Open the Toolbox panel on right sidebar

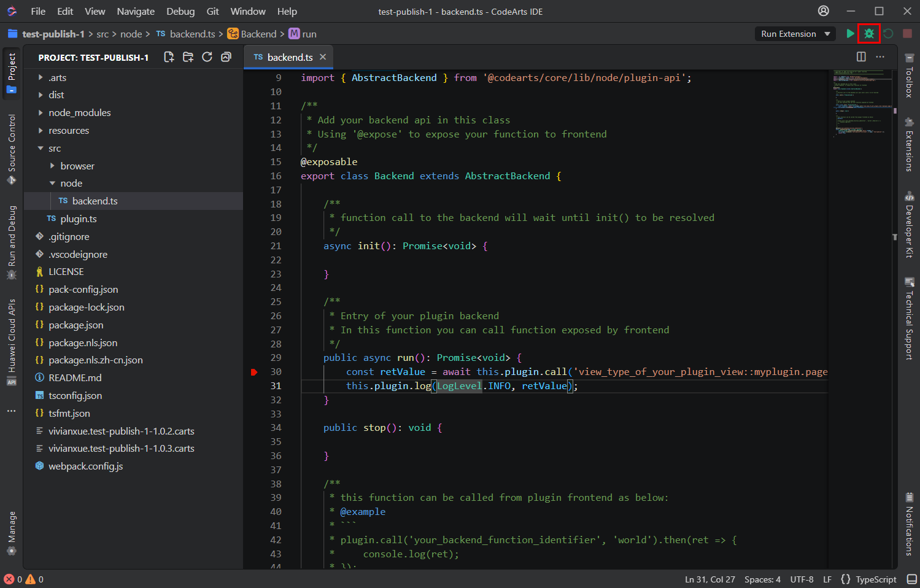click(909, 75)
